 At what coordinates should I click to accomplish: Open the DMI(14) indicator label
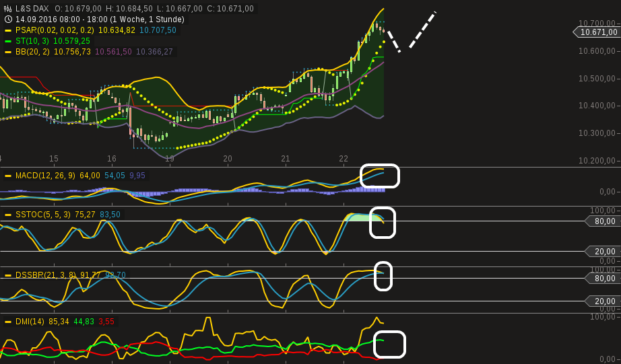(30, 321)
